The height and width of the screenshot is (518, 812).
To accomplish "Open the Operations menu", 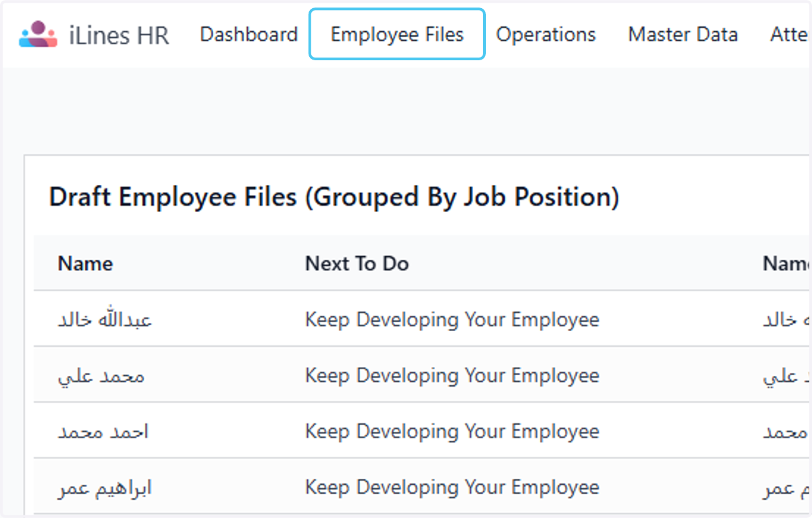I will [546, 34].
